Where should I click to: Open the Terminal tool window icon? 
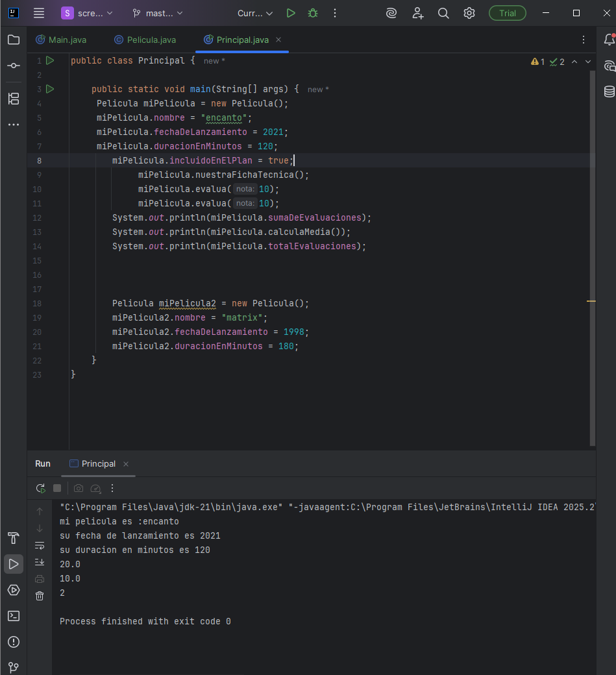click(x=14, y=616)
